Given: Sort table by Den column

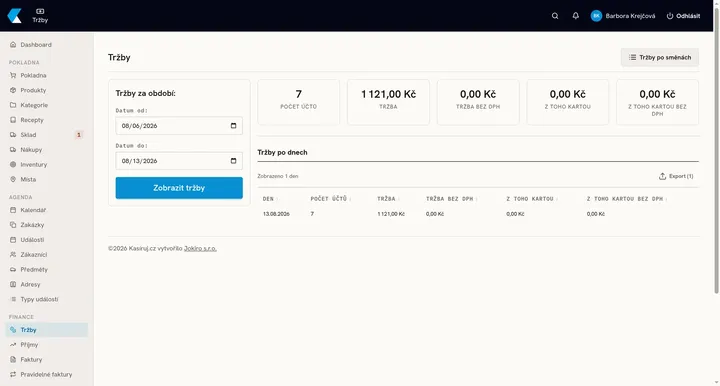Looking at the screenshot, I should pyautogui.click(x=270, y=199).
